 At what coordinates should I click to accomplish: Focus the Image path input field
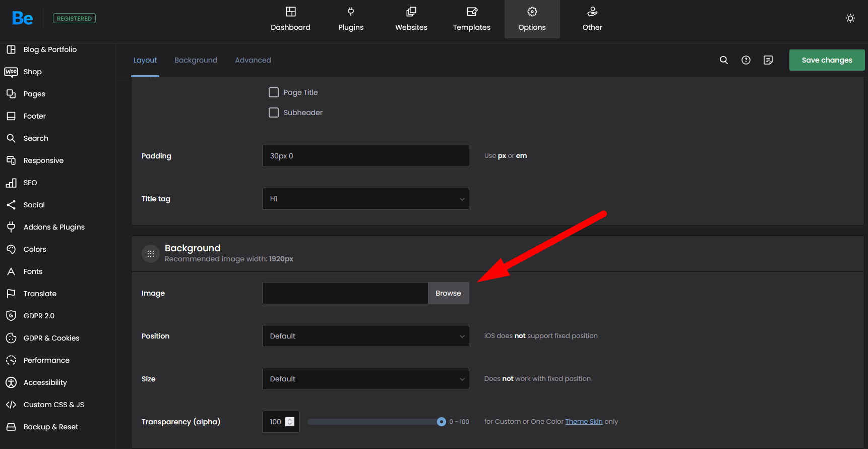[x=345, y=293]
